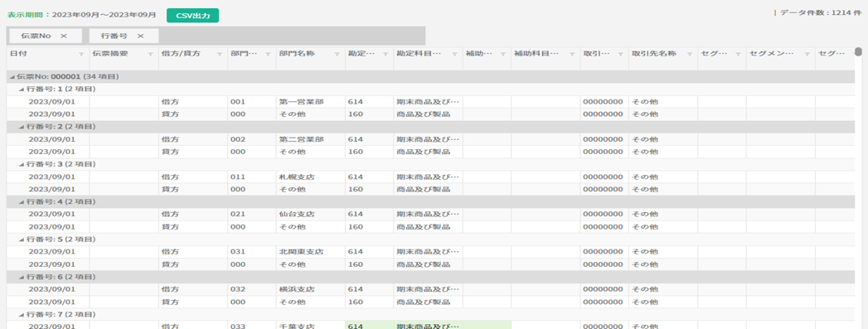Remove the 行番号 grouping chip
This screenshot has height=329, width=868.
(x=141, y=36)
